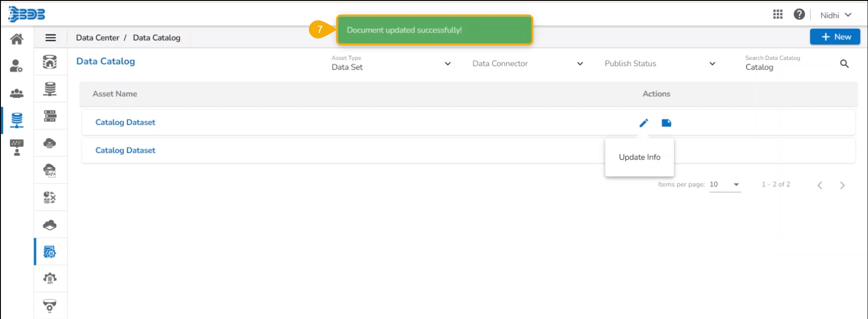Open the API gear icon
This screenshot has width=868, height=319.
pyautogui.click(x=50, y=278)
